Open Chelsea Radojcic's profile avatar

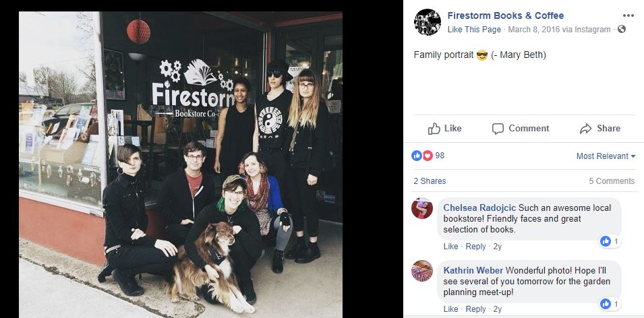[x=422, y=208]
